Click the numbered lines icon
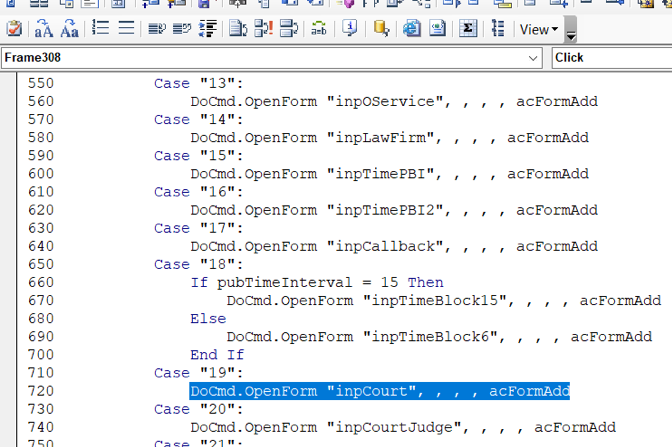The height and width of the screenshot is (447, 672). 101,29
